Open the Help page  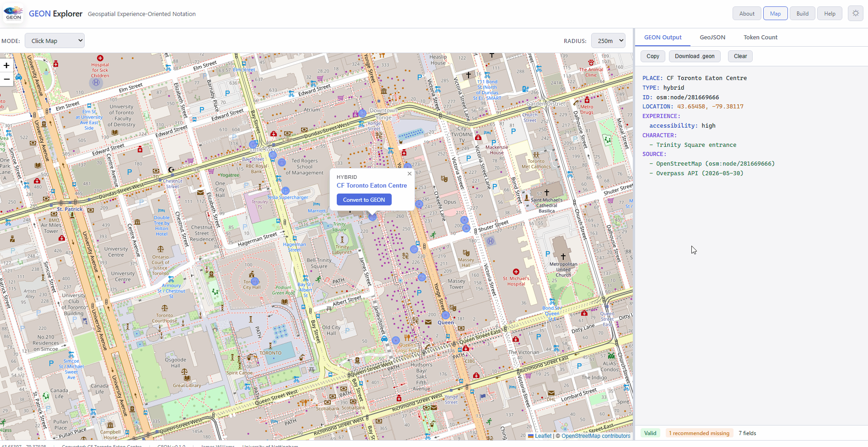pos(830,14)
